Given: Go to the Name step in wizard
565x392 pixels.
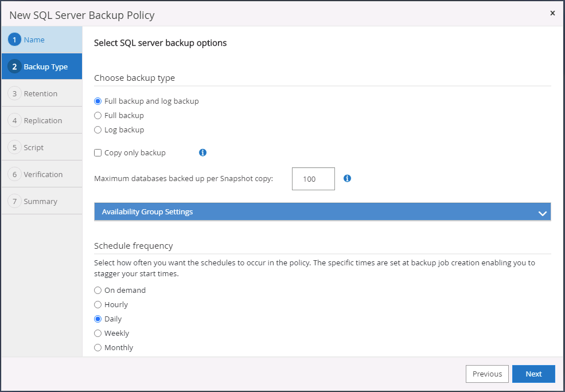Looking at the screenshot, I should 34,40.
